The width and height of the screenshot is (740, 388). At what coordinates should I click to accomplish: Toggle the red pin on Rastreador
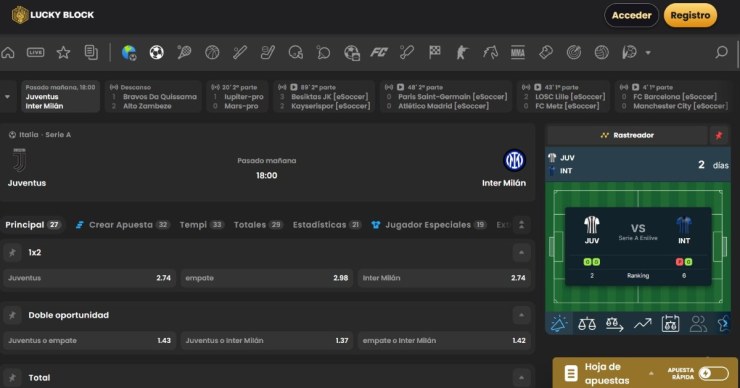[719, 135]
